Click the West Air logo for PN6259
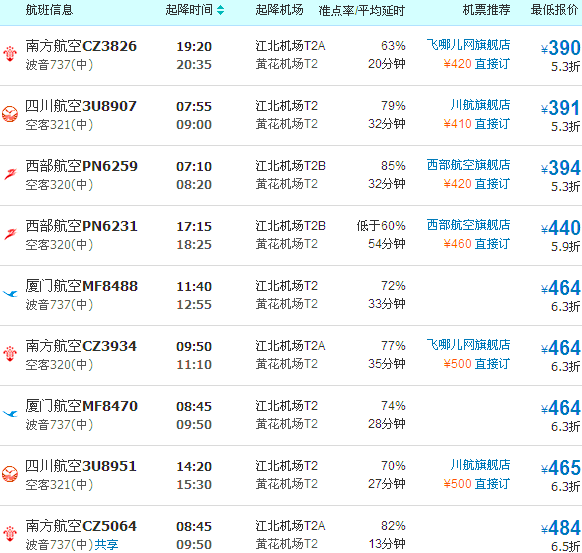The width and height of the screenshot is (582, 553). click(10, 174)
